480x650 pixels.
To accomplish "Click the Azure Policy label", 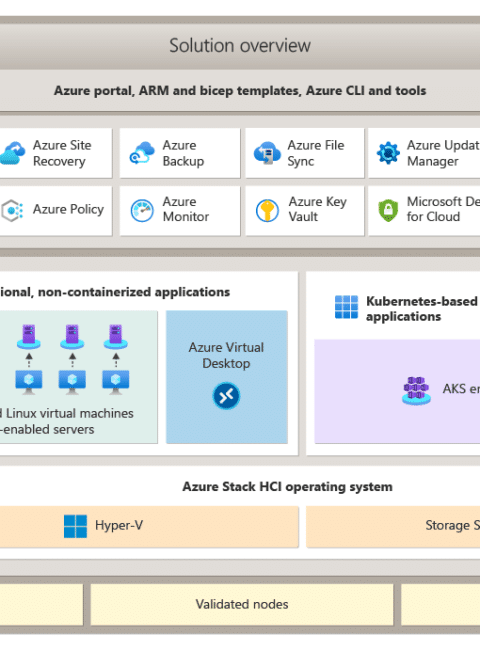I will pyautogui.click(x=68, y=209).
